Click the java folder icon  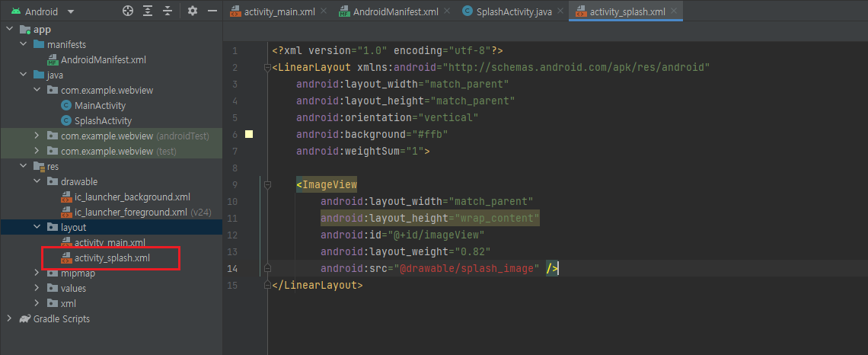[38, 75]
